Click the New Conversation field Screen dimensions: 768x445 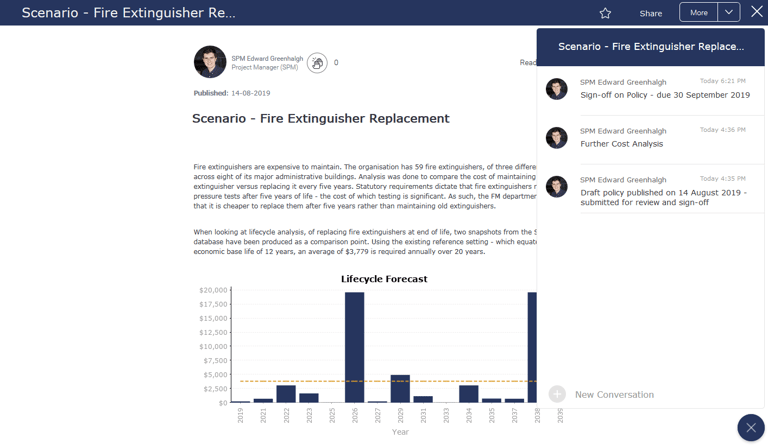614,395
